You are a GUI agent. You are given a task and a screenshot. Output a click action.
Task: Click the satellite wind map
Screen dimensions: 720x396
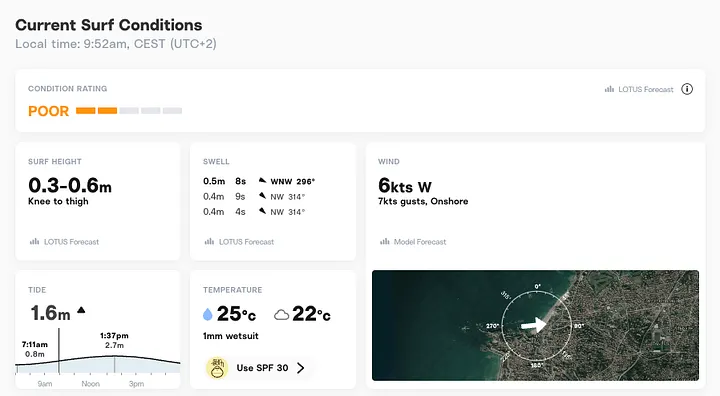535,325
